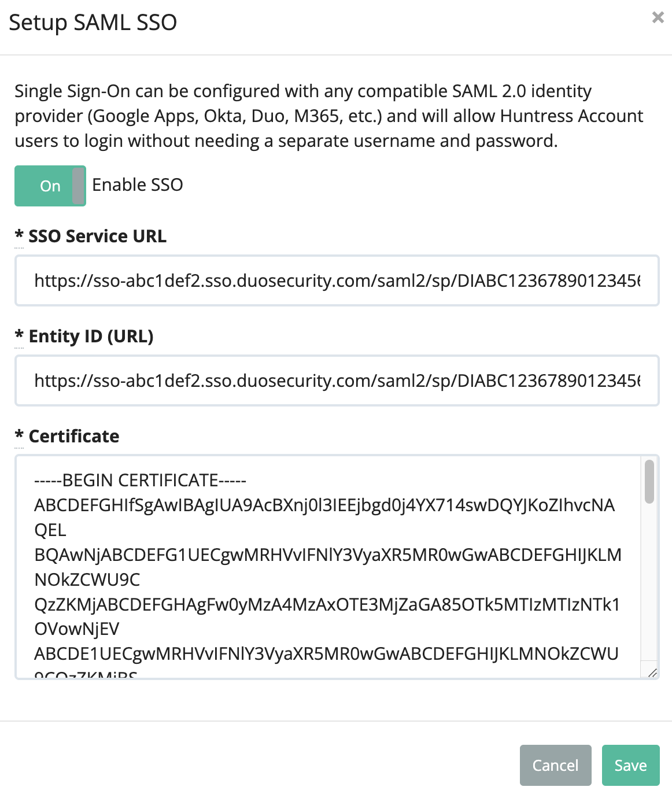Click the Setup SAML SSO dialog title
Screen dimensions: 672x798
[93, 23]
